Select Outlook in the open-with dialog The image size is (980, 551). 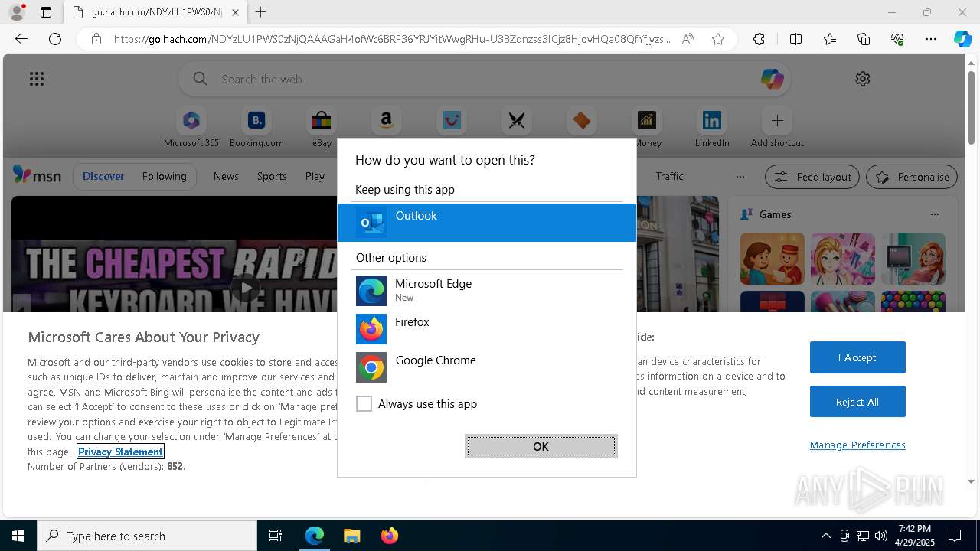pos(487,223)
